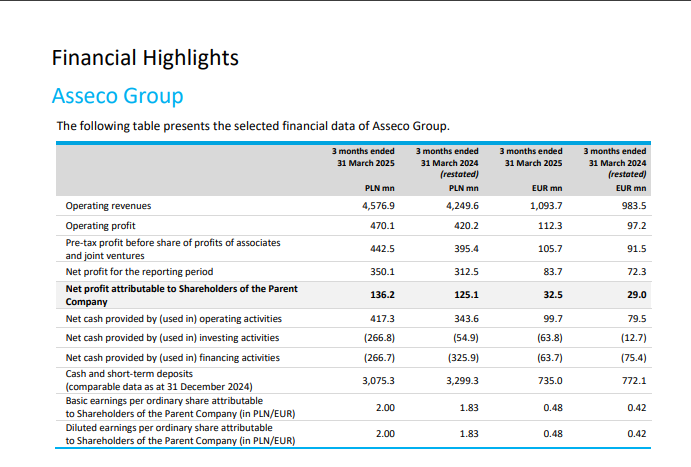Screen dimensions: 691x467
Task: Click the Operating profit row label
Action: [100, 226]
